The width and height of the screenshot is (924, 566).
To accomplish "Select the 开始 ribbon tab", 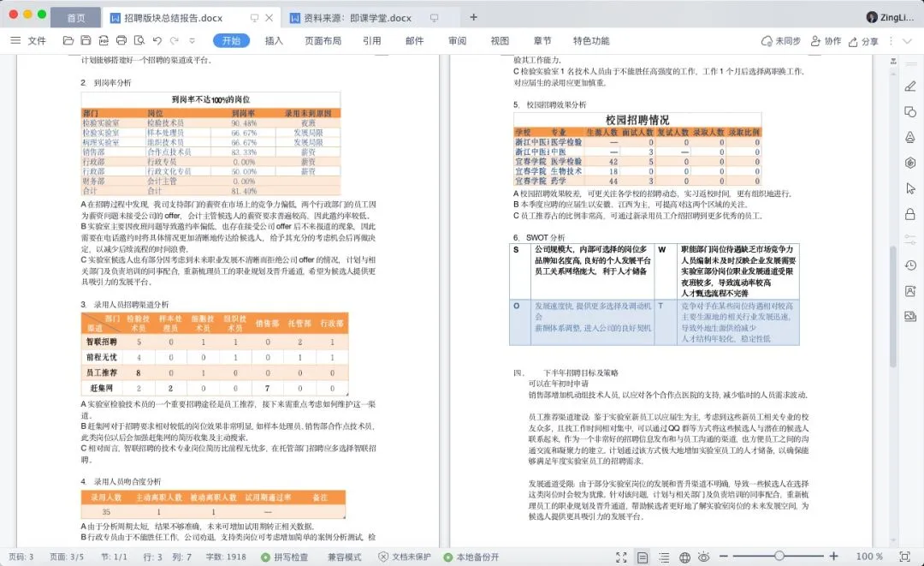I will pos(232,41).
